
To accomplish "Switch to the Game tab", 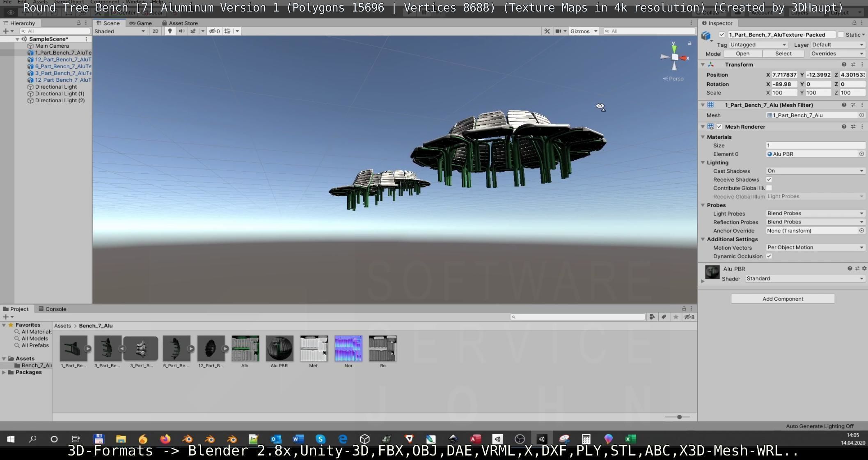I will coord(141,23).
